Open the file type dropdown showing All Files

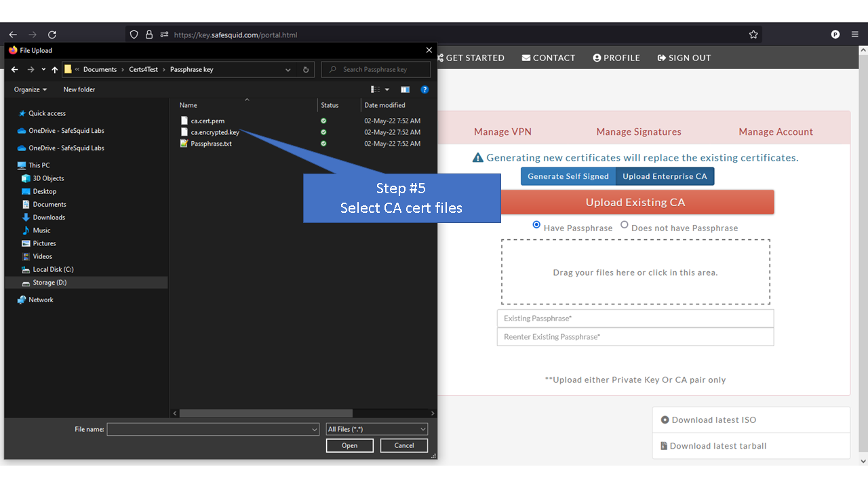click(x=376, y=429)
